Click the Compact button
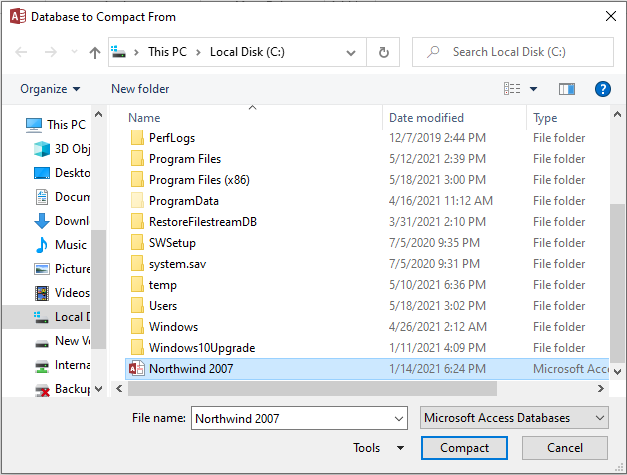 [x=464, y=448]
